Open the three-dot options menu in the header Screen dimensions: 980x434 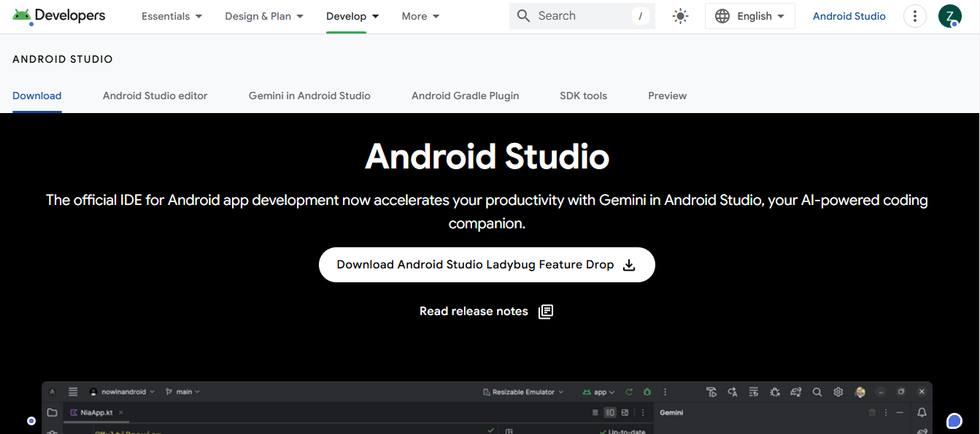click(x=914, y=16)
